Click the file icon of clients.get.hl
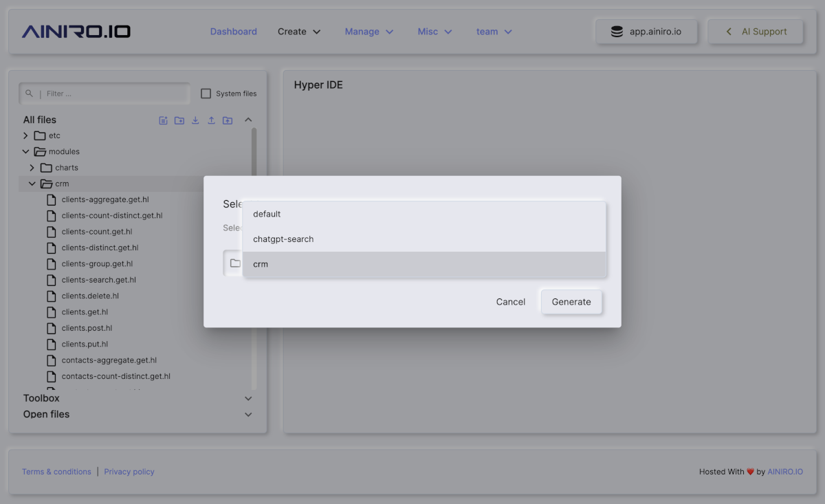This screenshot has height=504, width=825. pos(52,312)
